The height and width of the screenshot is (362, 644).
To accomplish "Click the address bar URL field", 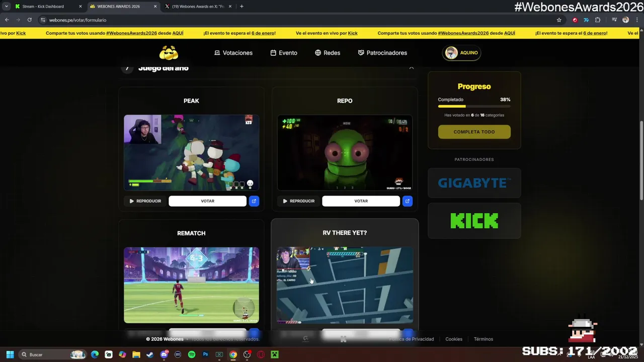I will pyautogui.click(x=302, y=20).
